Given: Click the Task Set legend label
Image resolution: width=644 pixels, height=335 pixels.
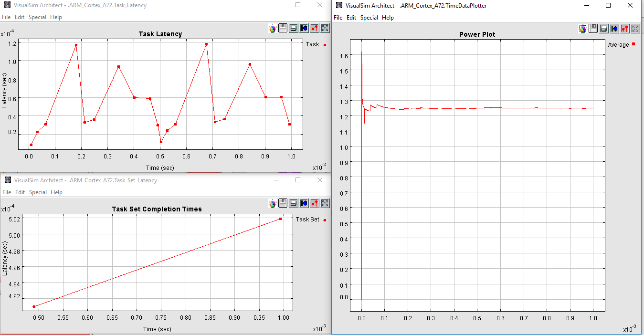Looking at the screenshot, I should click(307, 220).
